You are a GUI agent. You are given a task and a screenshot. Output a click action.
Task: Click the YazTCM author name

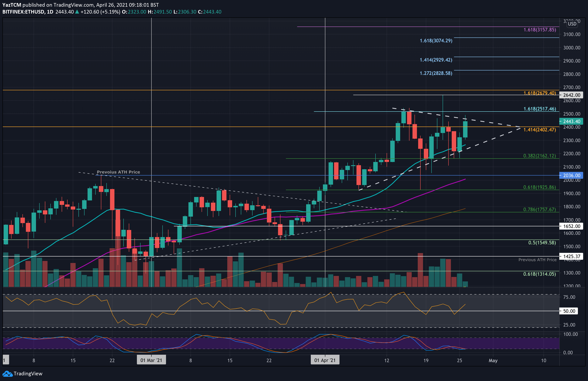pyautogui.click(x=12, y=5)
